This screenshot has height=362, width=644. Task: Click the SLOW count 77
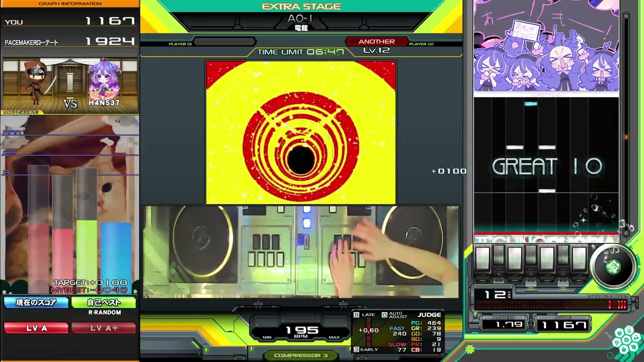(x=401, y=350)
